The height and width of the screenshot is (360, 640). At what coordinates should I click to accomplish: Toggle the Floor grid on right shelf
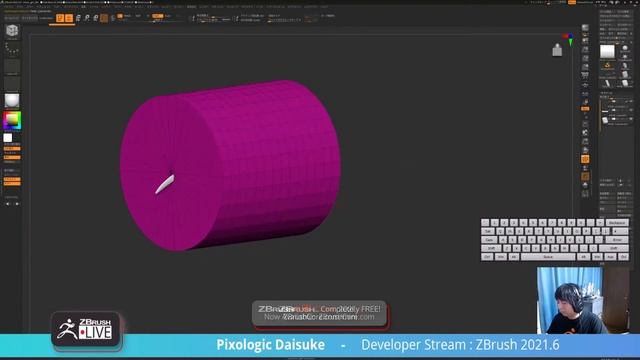pos(585,85)
